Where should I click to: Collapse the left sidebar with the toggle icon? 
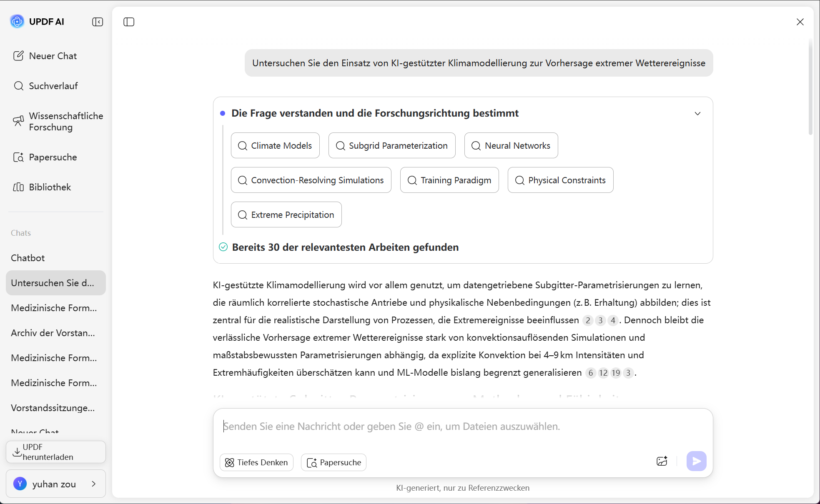coord(98,22)
